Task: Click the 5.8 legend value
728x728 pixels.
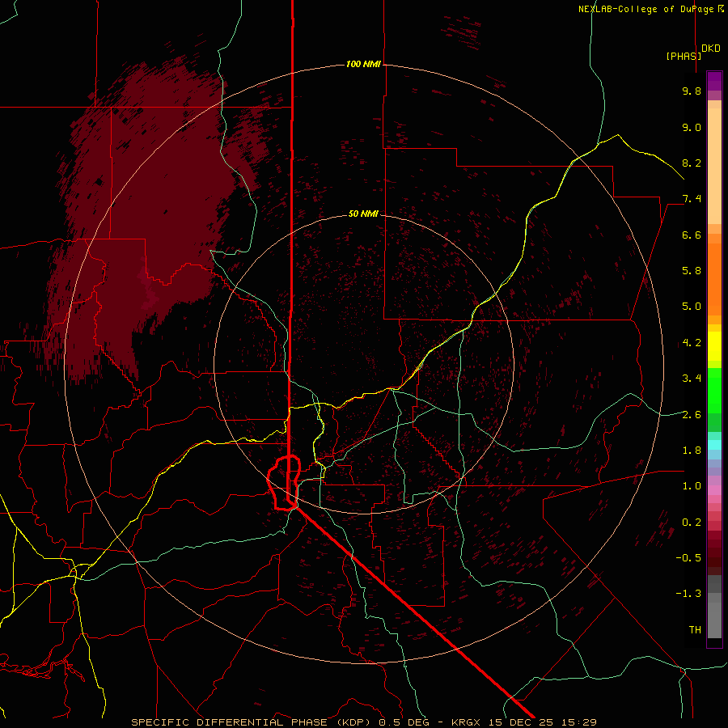Action: [x=692, y=271]
